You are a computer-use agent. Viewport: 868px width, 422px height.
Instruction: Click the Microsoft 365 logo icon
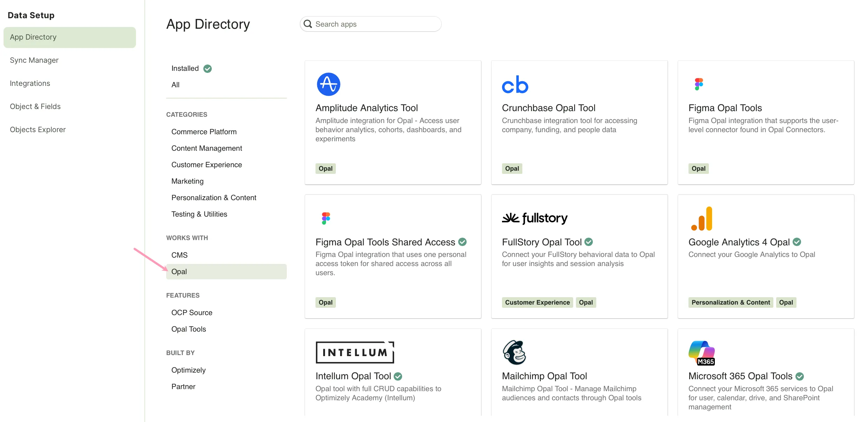pyautogui.click(x=701, y=353)
